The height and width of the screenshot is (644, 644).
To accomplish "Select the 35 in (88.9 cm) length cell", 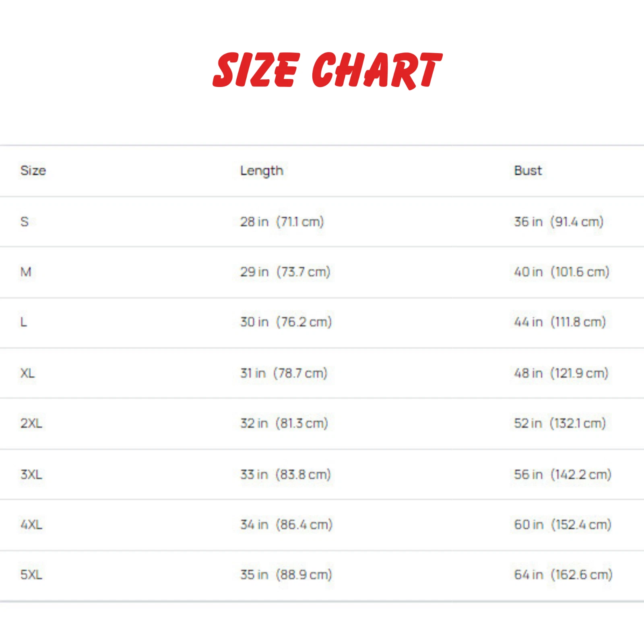I will (x=286, y=575).
